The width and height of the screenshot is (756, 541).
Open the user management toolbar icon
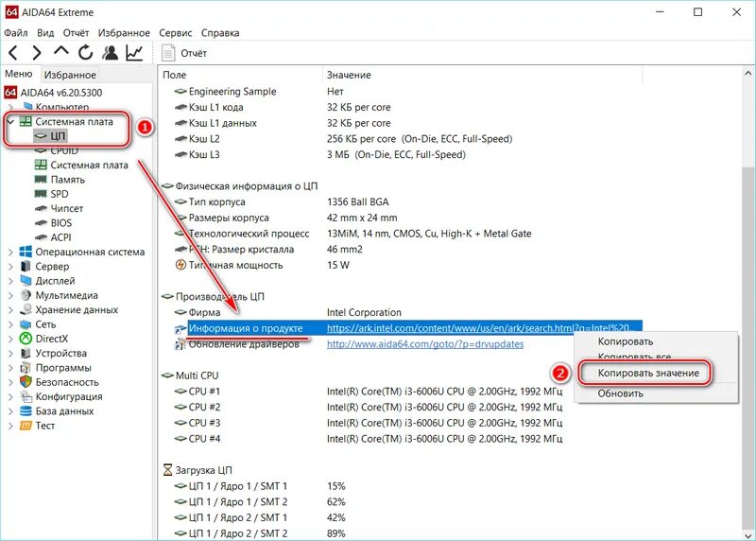point(111,52)
